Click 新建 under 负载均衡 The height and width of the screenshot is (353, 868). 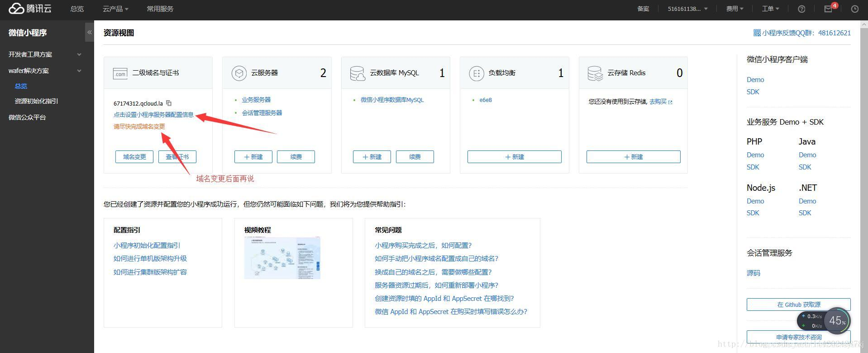pyautogui.click(x=515, y=157)
